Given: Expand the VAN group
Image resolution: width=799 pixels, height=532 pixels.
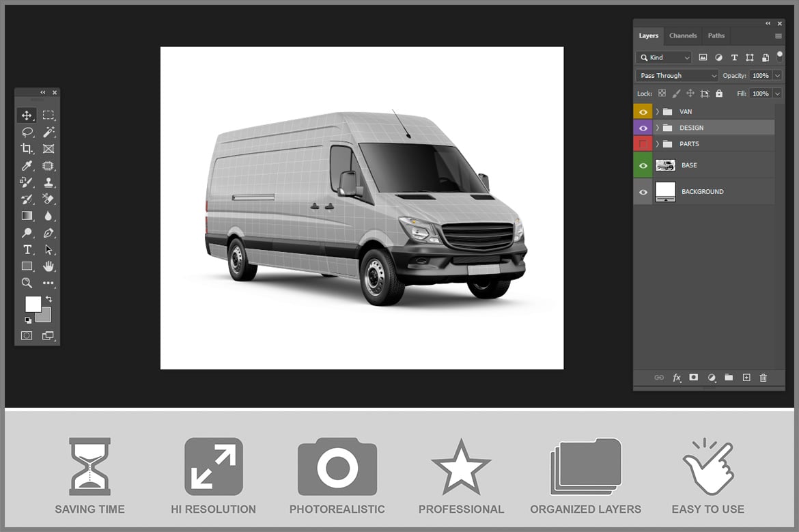Looking at the screenshot, I should point(658,111).
